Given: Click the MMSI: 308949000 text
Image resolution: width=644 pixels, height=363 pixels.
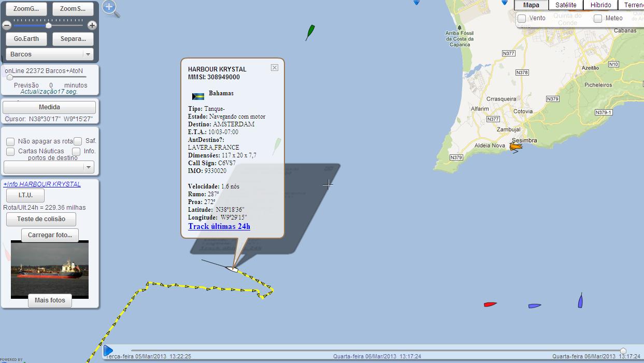Looking at the screenshot, I should coord(214,77).
